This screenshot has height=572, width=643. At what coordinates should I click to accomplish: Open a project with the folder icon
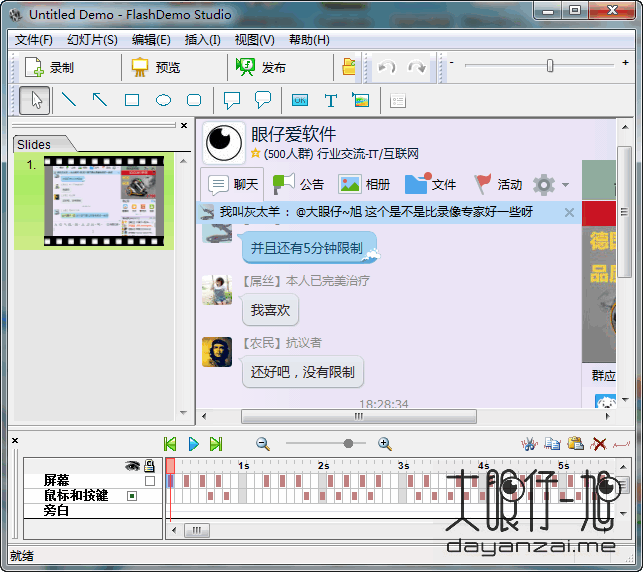pyautogui.click(x=349, y=67)
